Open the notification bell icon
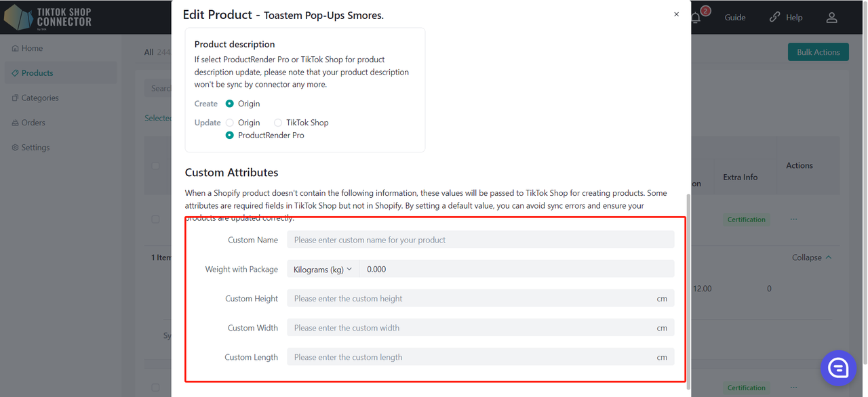 pyautogui.click(x=696, y=18)
